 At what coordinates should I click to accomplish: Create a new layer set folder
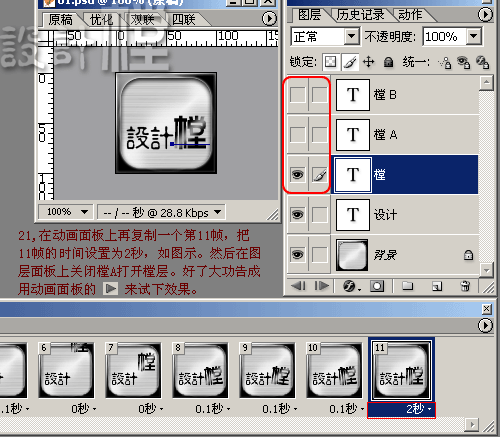(x=407, y=286)
